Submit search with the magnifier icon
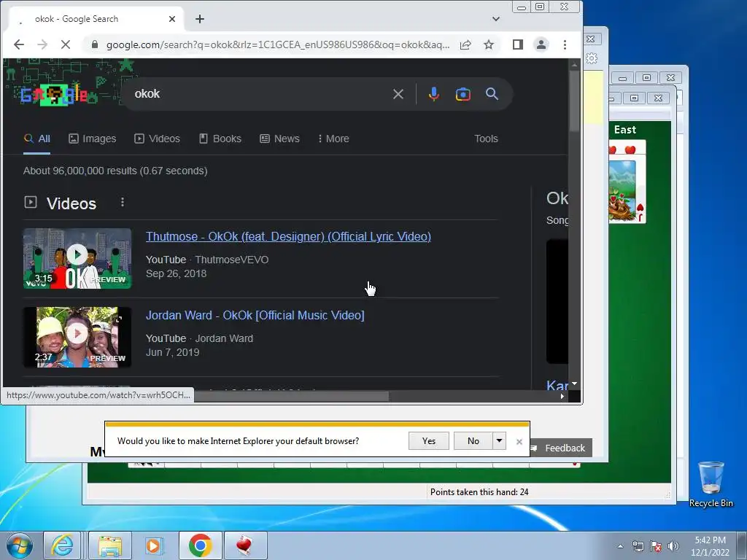Image resolution: width=747 pixels, height=560 pixels. [x=492, y=94]
